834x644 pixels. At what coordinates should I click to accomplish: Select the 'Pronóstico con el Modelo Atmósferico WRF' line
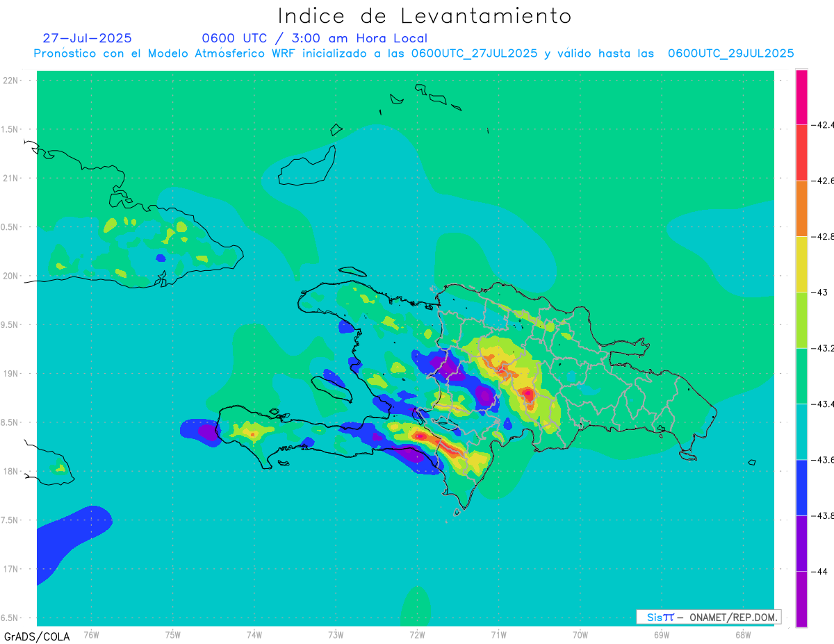click(x=414, y=53)
